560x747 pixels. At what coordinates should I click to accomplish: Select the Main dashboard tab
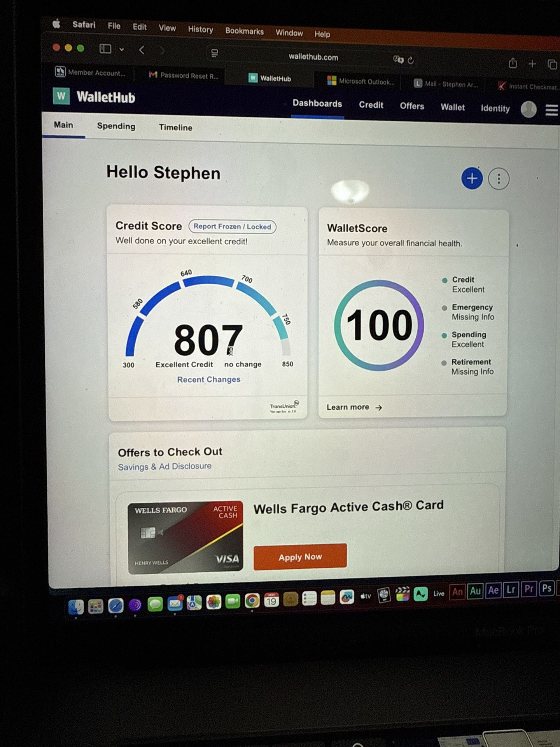(63, 125)
